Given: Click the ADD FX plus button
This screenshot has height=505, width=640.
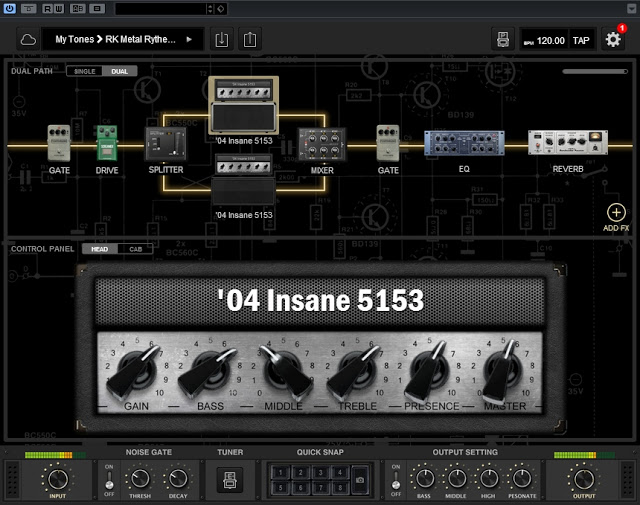Looking at the screenshot, I should pos(616,212).
